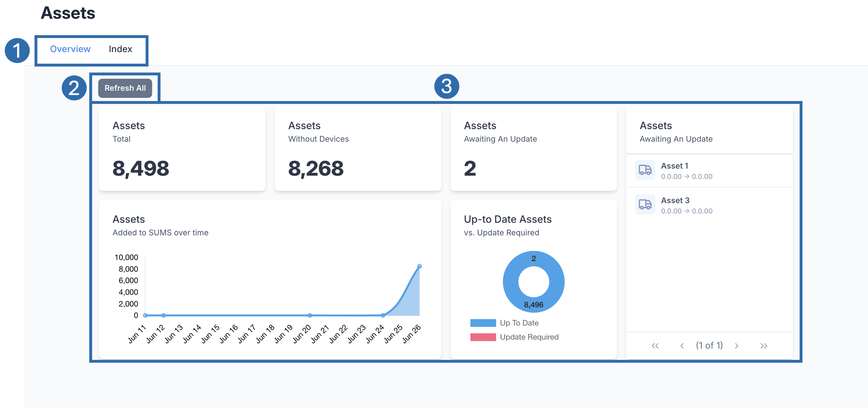Click the blue Up To Date swatch
Viewport: 868px width, 408px height.
point(483,323)
